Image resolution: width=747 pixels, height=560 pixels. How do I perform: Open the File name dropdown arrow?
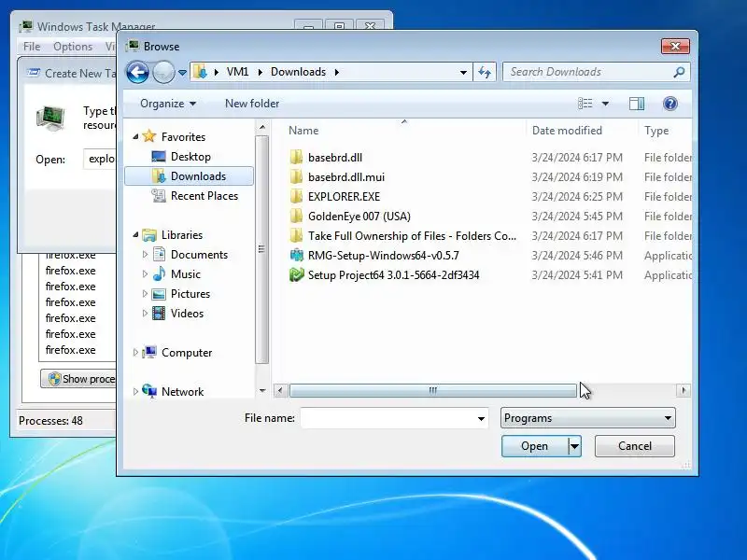(481, 418)
